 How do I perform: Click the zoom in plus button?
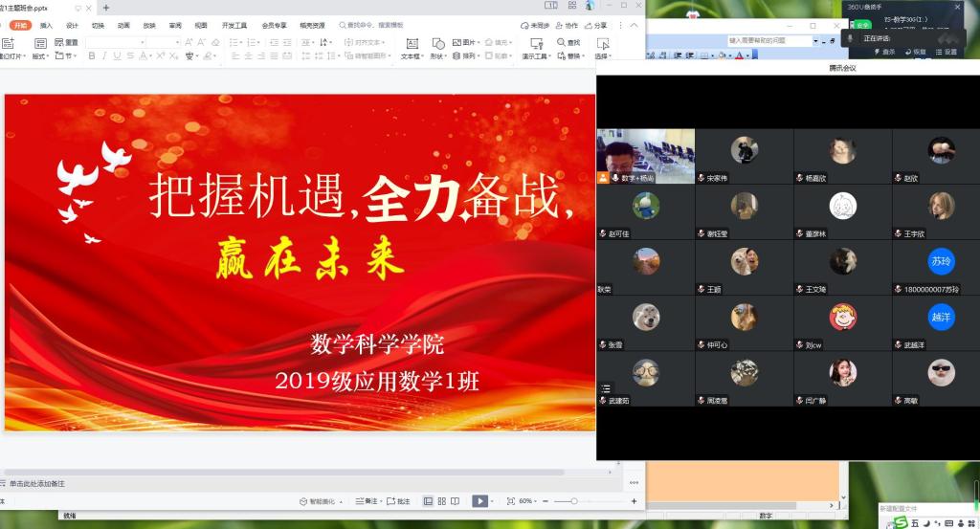pos(634,501)
